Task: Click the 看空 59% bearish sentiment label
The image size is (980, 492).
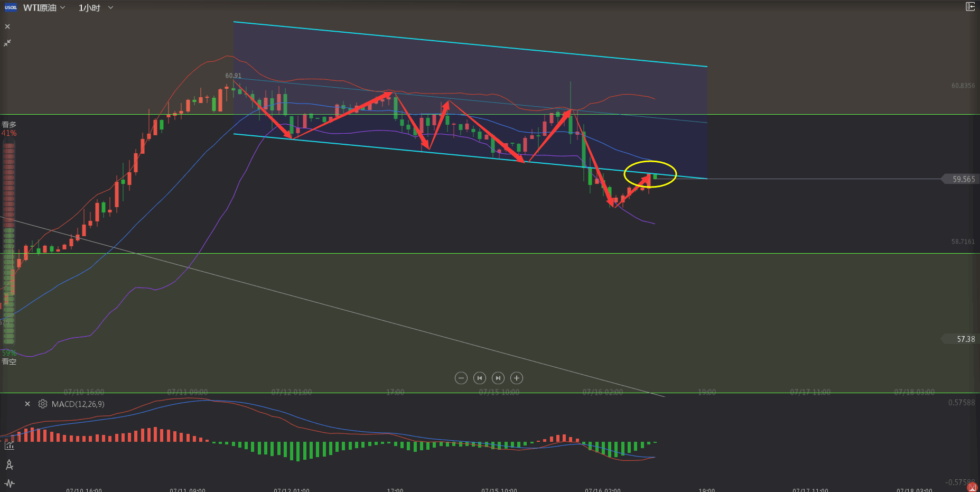Action: pos(9,357)
